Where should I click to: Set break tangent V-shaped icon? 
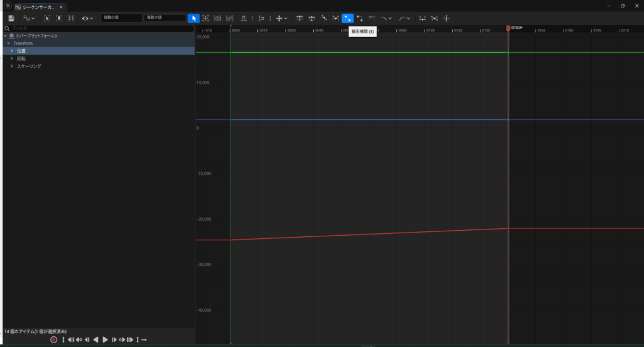(x=336, y=18)
